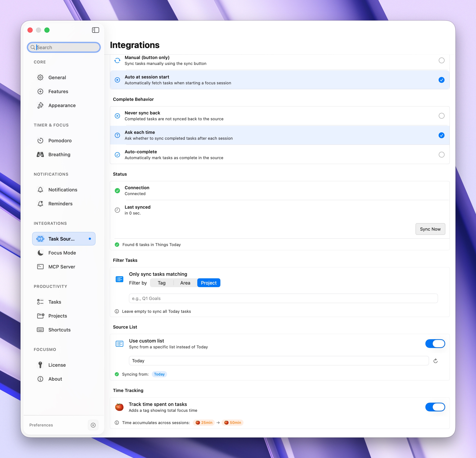Click the Focus Mode moon icon
This screenshot has height=458, width=476.
pos(40,253)
